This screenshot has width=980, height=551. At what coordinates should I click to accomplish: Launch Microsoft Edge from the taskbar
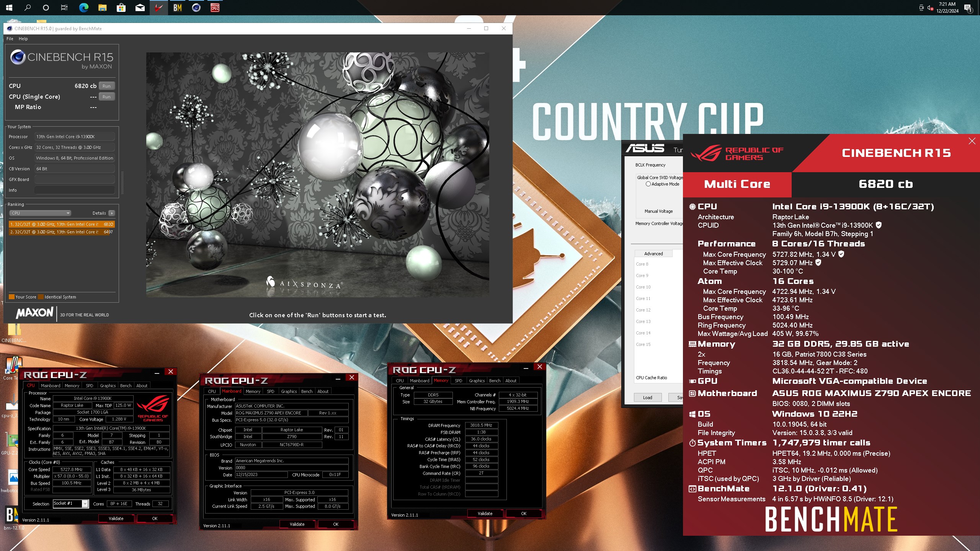coord(83,8)
